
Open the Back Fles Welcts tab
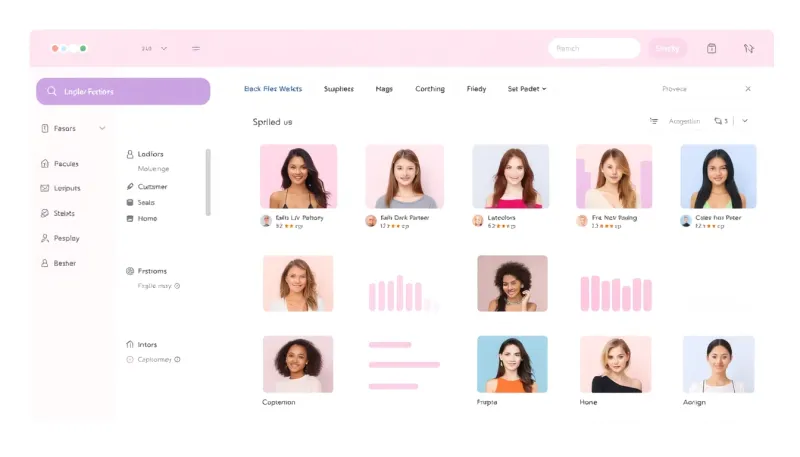(x=273, y=89)
